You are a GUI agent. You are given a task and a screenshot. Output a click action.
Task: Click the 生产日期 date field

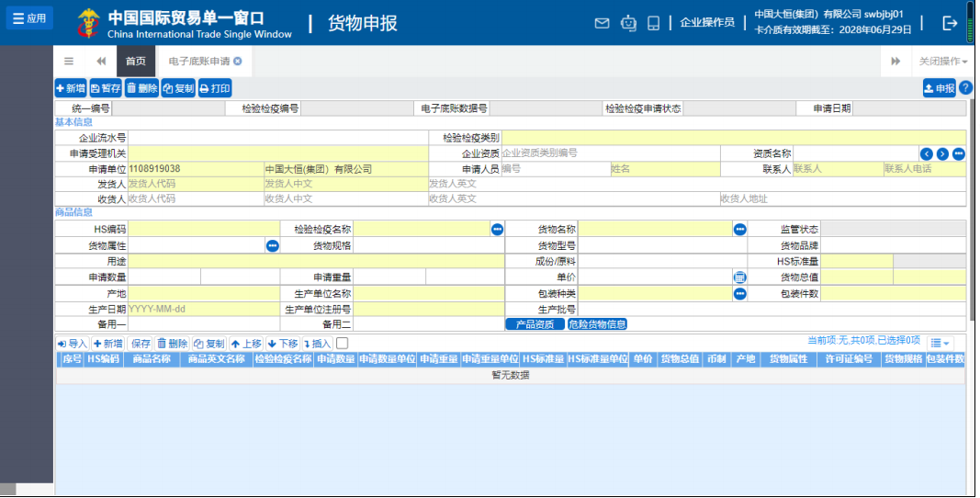click(x=205, y=309)
